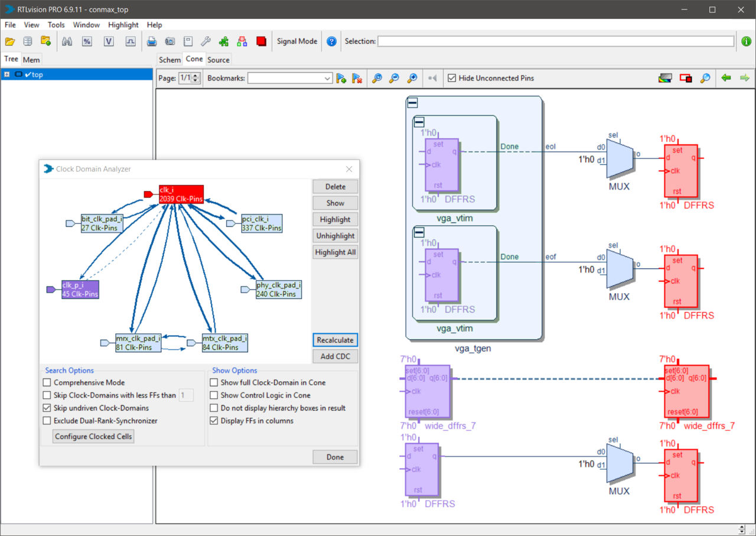This screenshot has width=756, height=536.
Task: Click the blue help question mark icon
Action: point(331,41)
